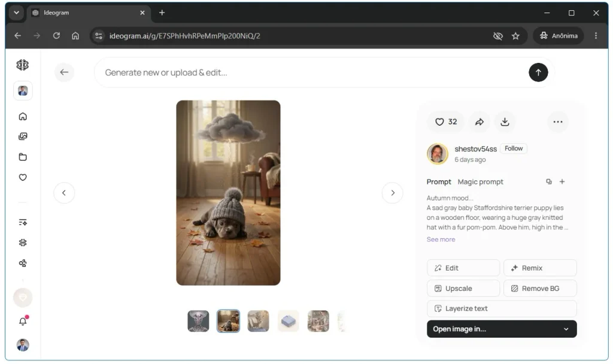Open site information icon in address bar
This screenshot has width=613, height=364.
[x=99, y=36]
